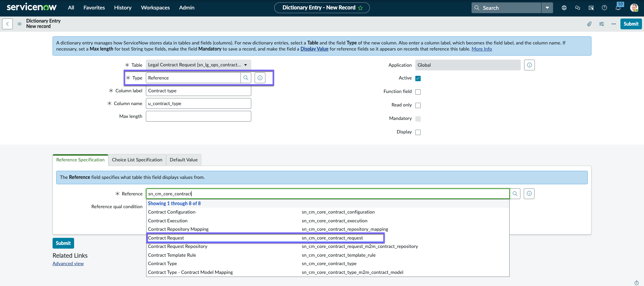Select Contract Request Repository suggestion
This screenshot has height=286, width=644.
328,247
